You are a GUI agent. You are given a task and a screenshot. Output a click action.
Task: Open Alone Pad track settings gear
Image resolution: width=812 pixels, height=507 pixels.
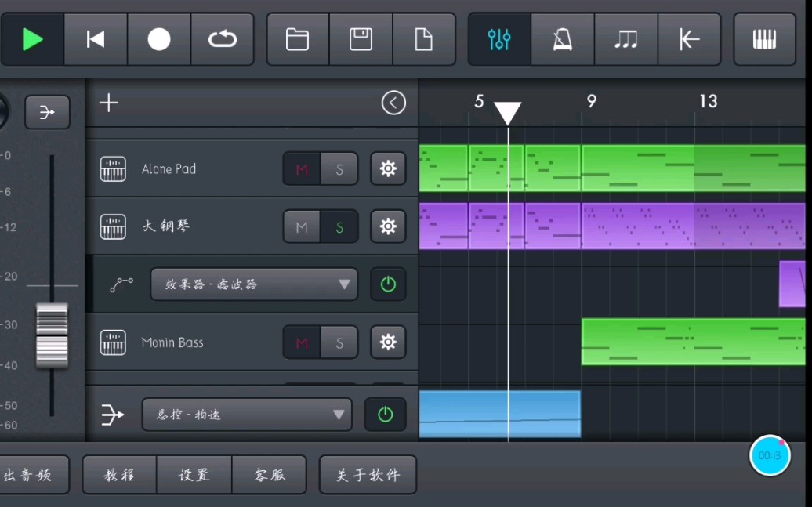tap(388, 168)
